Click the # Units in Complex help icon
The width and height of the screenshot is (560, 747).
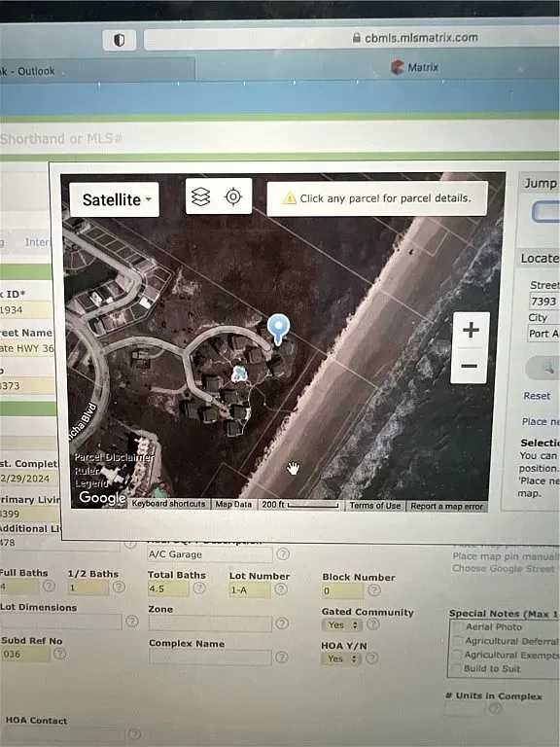click(495, 708)
